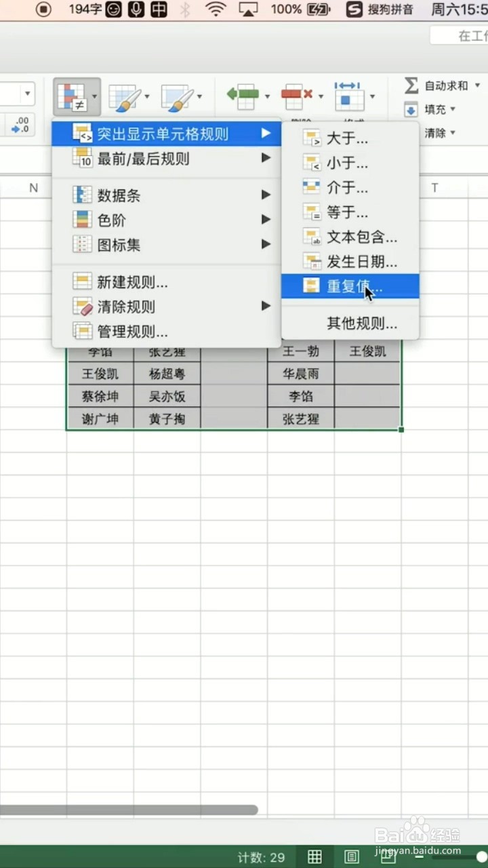Select column N header
488x868 pixels.
tap(33, 188)
